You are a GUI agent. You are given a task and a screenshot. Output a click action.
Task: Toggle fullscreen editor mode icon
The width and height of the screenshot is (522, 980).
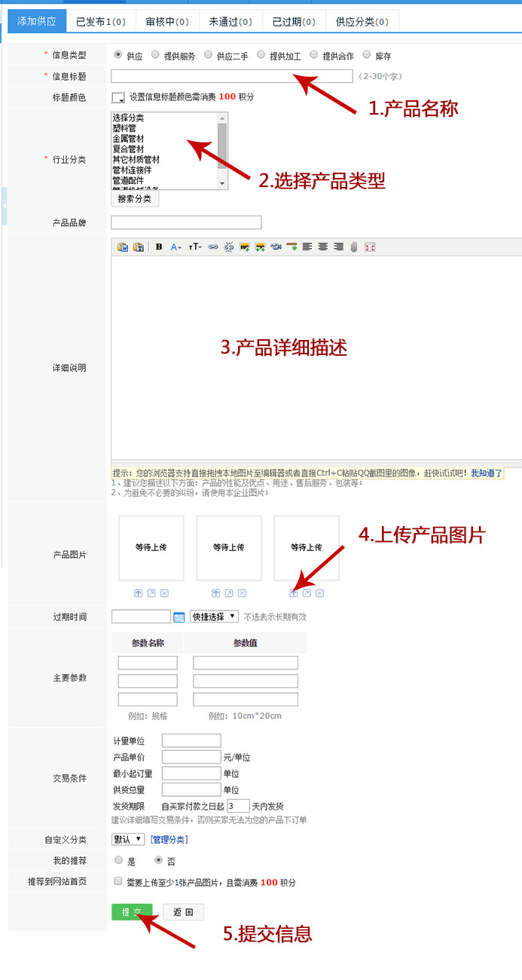point(370,247)
